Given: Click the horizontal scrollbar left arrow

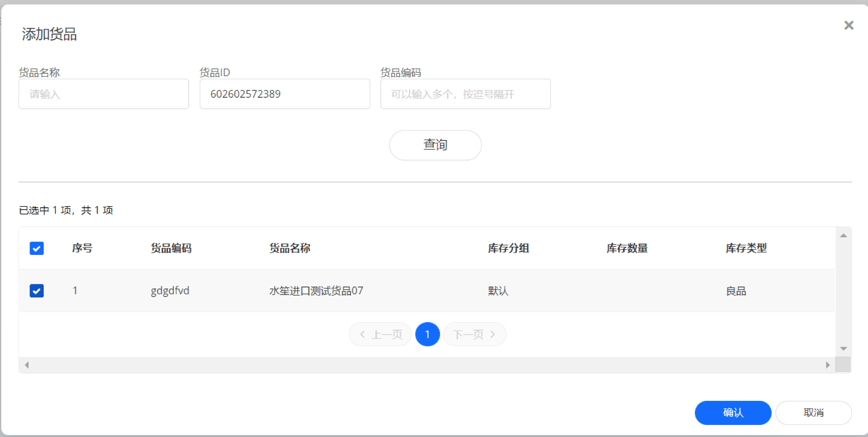Looking at the screenshot, I should point(27,365).
